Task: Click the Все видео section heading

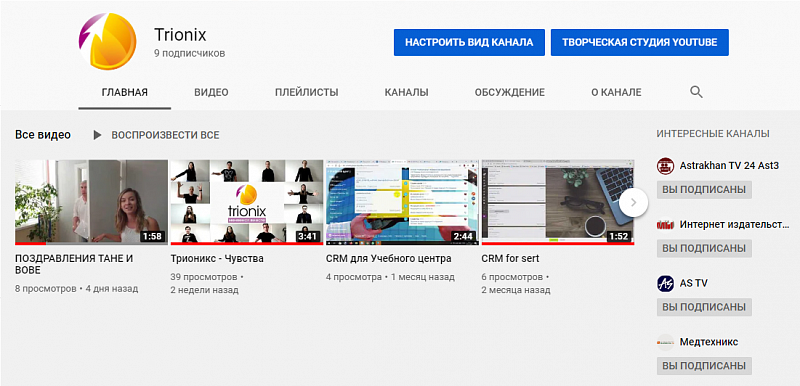Action: tap(43, 135)
